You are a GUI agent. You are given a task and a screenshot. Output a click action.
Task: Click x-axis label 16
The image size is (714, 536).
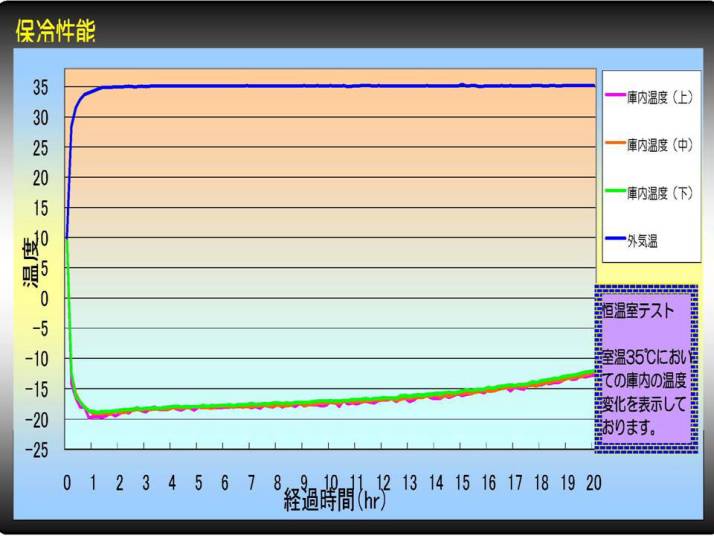[489, 483]
